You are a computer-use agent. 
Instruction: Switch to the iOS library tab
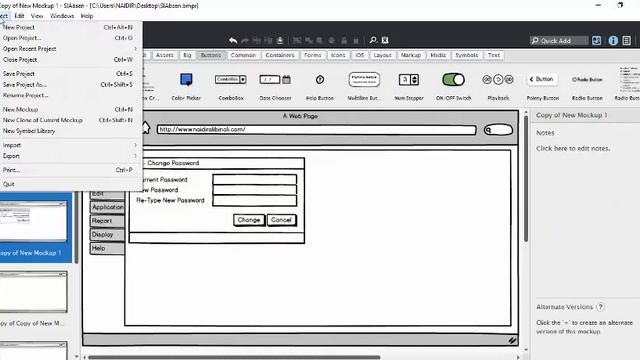[360, 55]
